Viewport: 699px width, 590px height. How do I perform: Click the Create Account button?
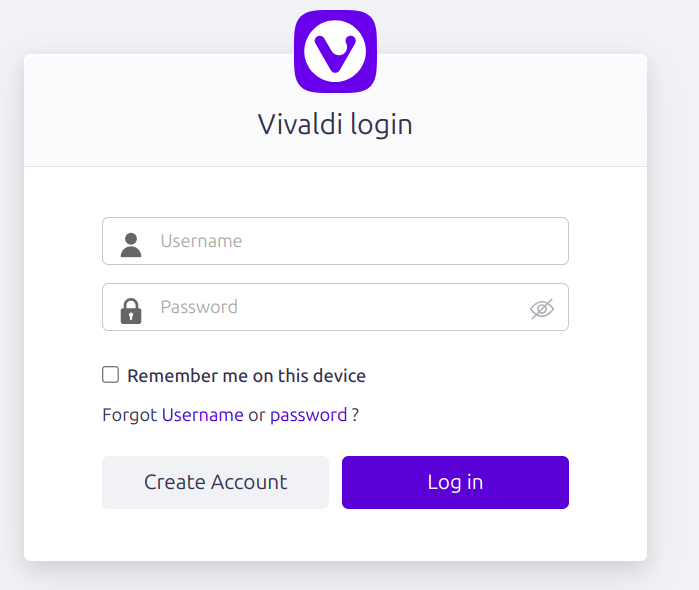pyautogui.click(x=215, y=482)
